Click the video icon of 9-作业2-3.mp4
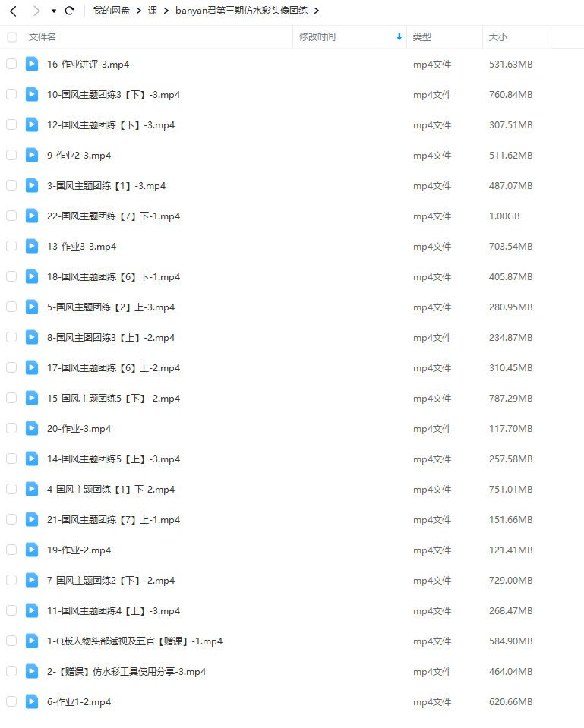Image resolution: width=584 pixels, height=728 pixels. click(x=32, y=155)
